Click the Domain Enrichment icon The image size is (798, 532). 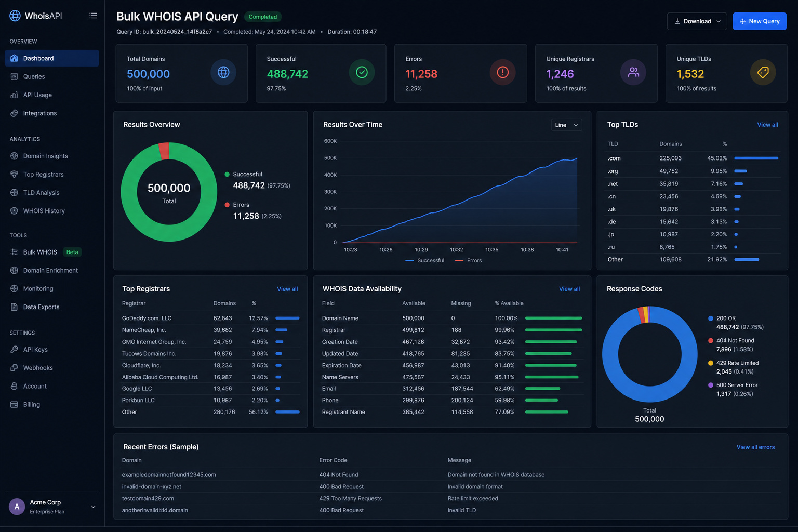pyautogui.click(x=14, y=270)
